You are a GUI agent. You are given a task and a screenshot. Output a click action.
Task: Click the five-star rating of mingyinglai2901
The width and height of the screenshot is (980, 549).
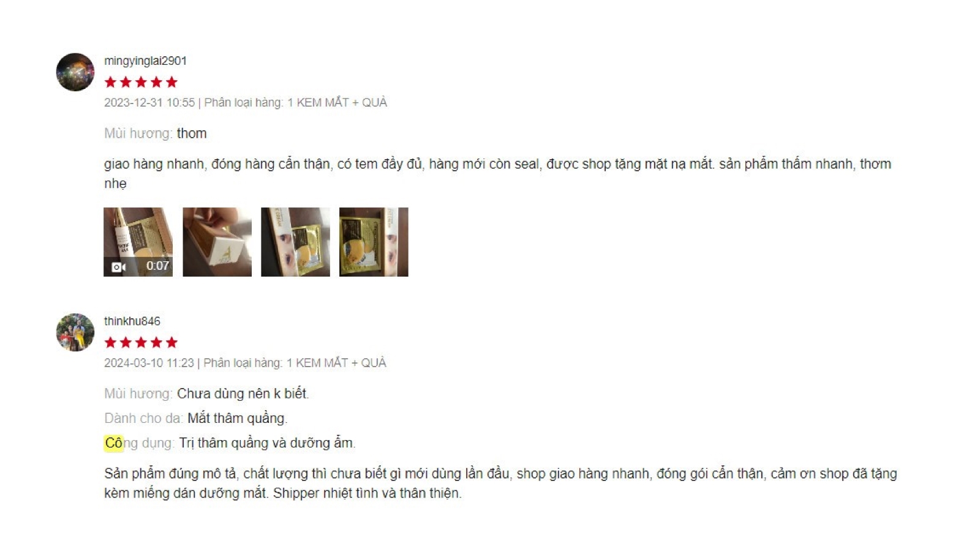pos(141,82)
